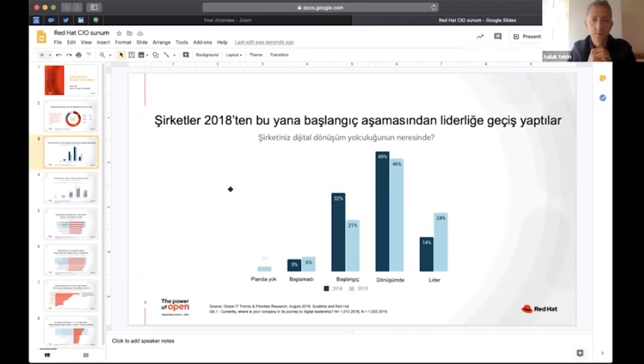Screen dimensions: 644x364
Task: Select the Shape tool icon
Action: [156, 55]
